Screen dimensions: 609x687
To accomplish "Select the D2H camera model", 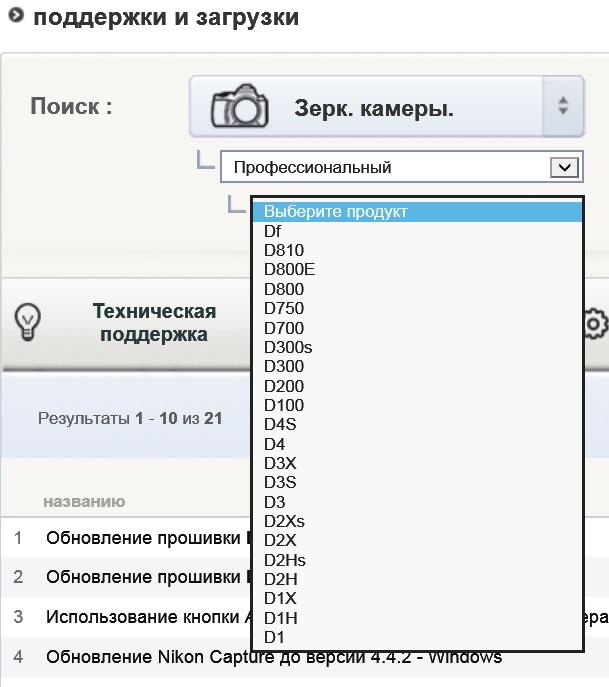I will click(418, 579).
